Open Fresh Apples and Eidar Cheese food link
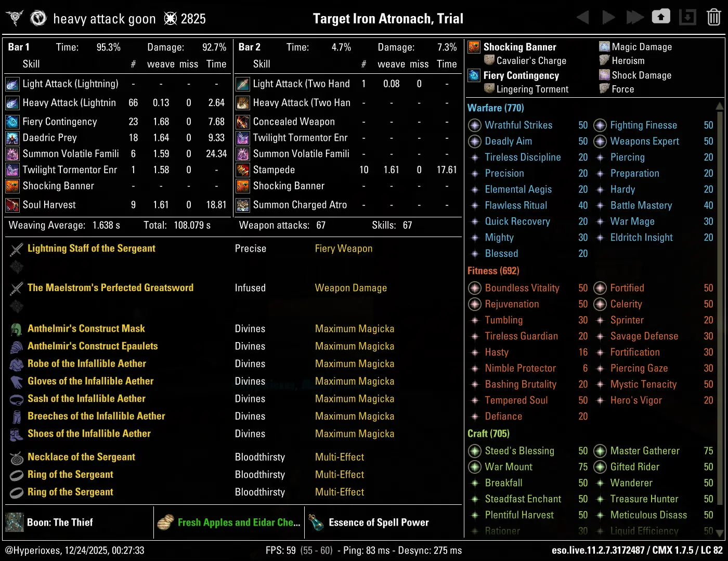 tap(239, 523)
